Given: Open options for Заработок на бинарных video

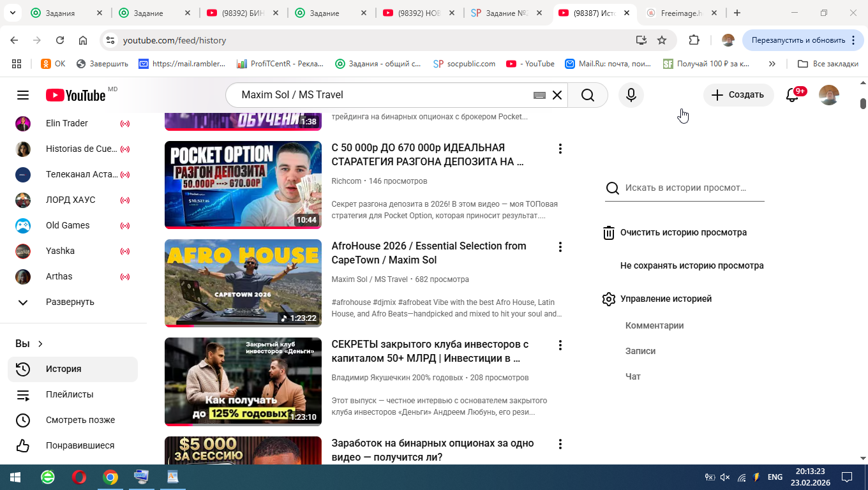Looking at the screenshot, I should tap(560, 444).
